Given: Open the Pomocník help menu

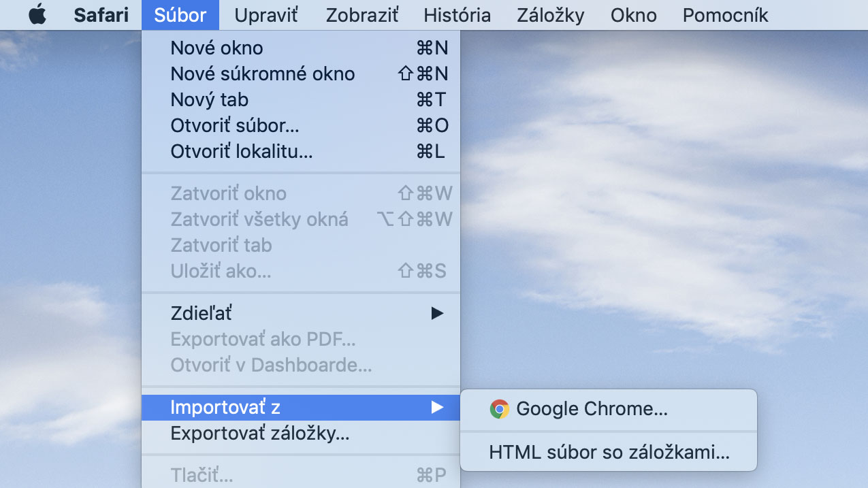Looking at the screenshot, I should tap(725, 15).
